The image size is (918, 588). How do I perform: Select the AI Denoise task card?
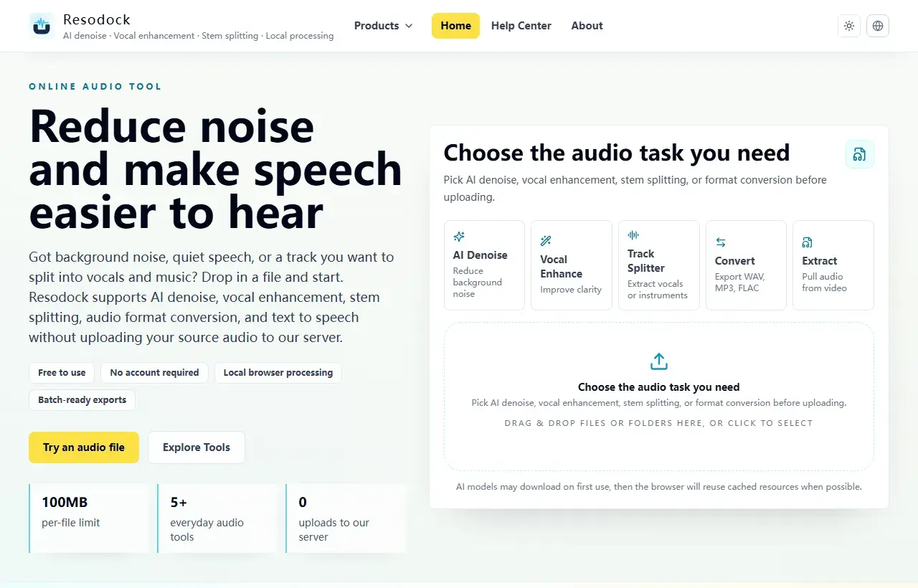coord(484,265)
